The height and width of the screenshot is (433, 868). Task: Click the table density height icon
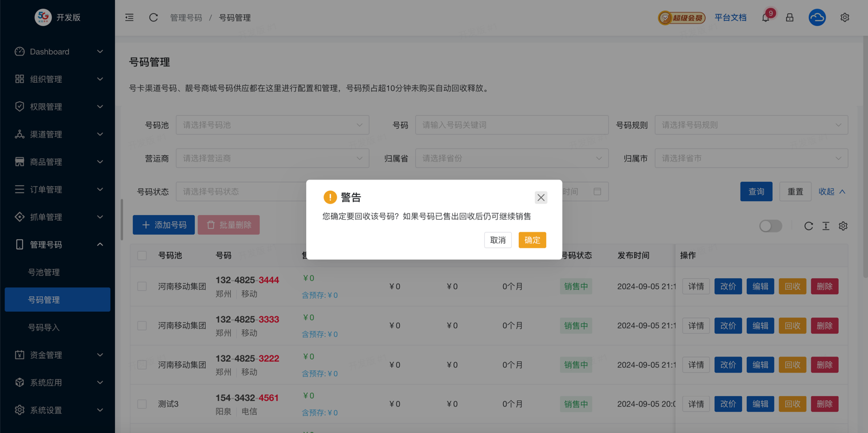click(x=825, y=226)
